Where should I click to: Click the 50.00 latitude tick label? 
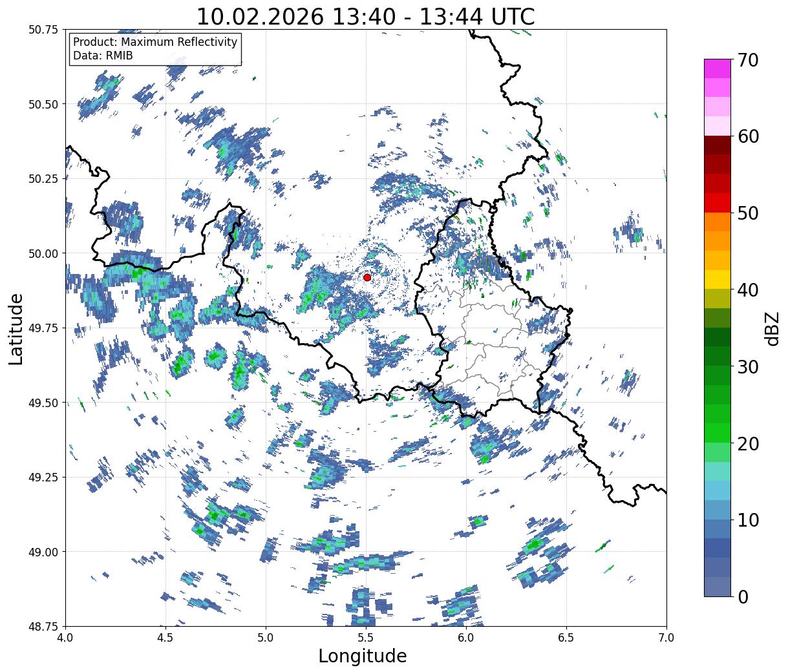[43, 253]
